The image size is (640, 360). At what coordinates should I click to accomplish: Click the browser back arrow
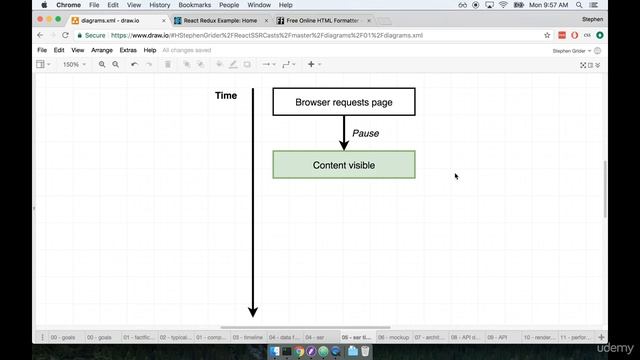[40, 36]
